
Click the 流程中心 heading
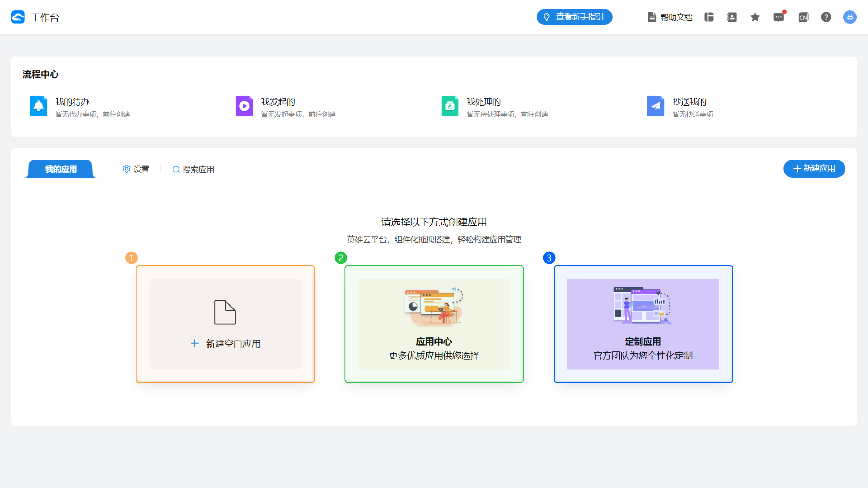tap(40, 74)
